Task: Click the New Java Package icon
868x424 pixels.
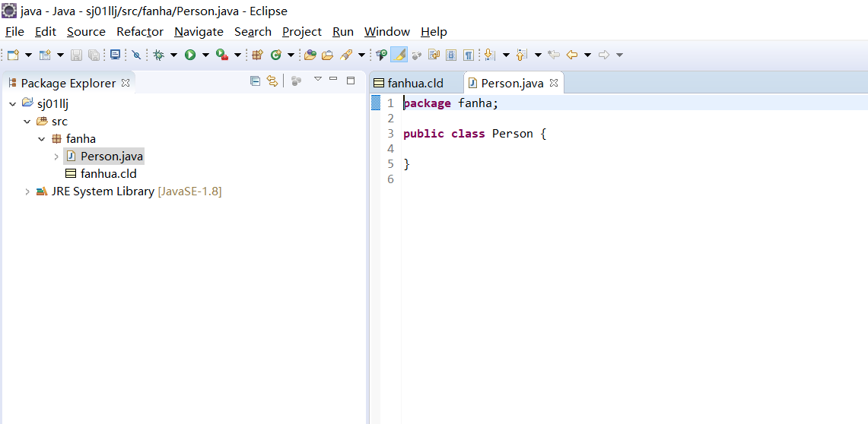Action: (x=257, y=55)
